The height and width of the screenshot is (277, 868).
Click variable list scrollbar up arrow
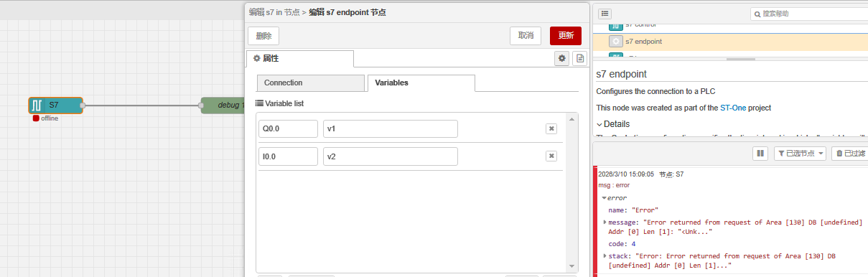pyautogui.click(x=572, y=118)
